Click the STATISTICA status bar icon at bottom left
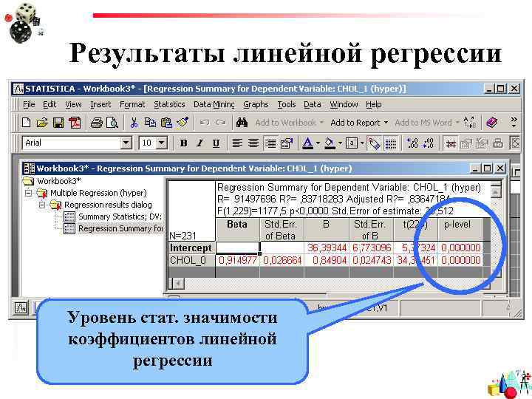Screen dimensions: 532x399 (21, 307)
